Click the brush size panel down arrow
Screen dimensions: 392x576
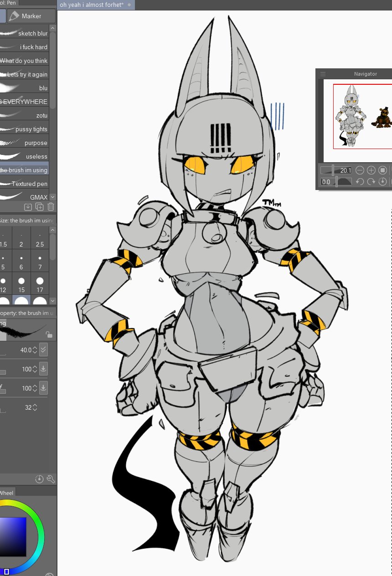click(53, 301)
